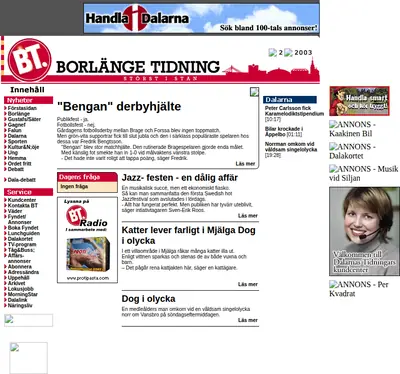The width and height of the screenshot is (400, 374).
Task: Click the Service red section header
Action: 28,192
